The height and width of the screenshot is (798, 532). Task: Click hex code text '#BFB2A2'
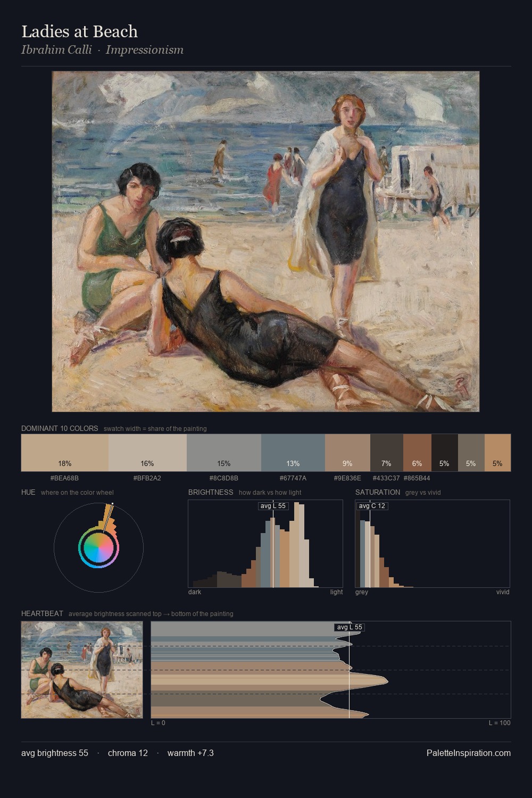pos(147,478)
